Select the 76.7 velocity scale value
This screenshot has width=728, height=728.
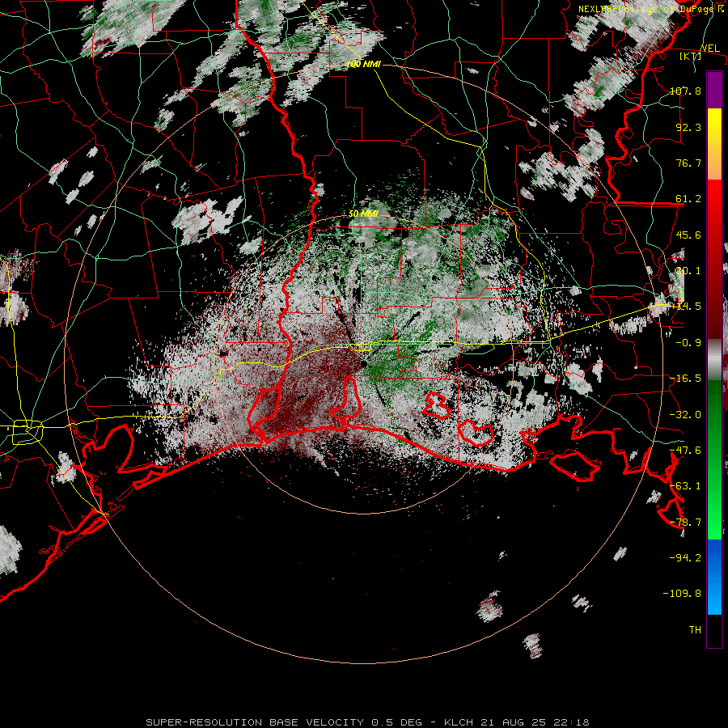click(x=688, y=163)
